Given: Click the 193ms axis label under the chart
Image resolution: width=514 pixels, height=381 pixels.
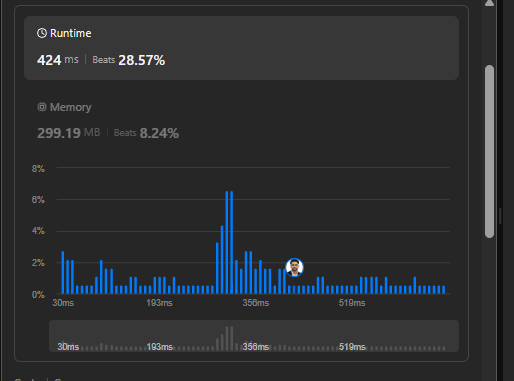Looking at the screenshot, I should pyautogui.click(x=159, y=303).
